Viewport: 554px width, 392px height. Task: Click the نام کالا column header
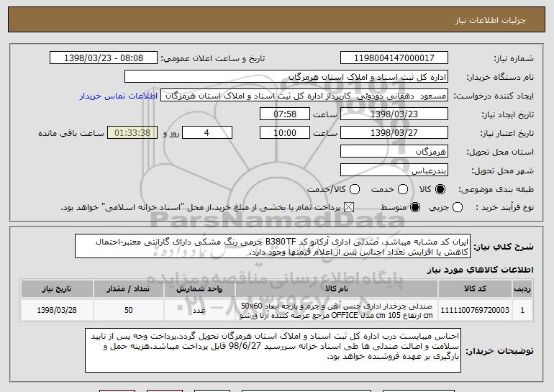point(337,289)
